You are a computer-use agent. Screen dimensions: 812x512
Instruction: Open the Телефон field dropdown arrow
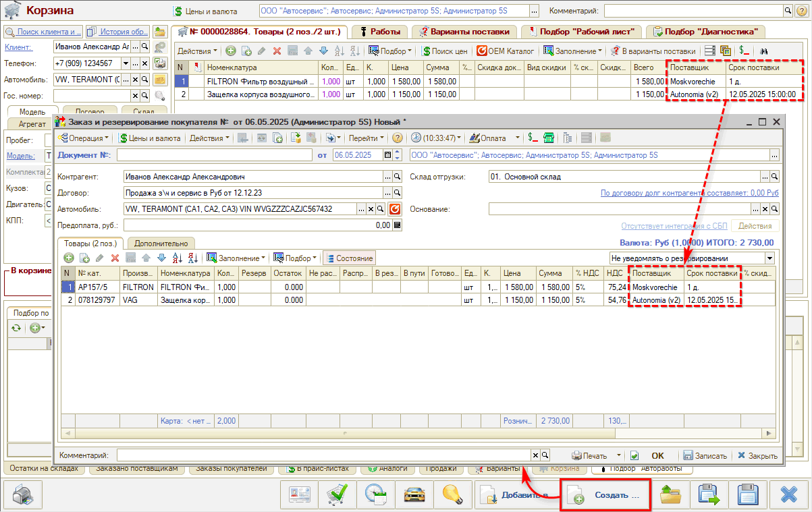pos(125,63)
